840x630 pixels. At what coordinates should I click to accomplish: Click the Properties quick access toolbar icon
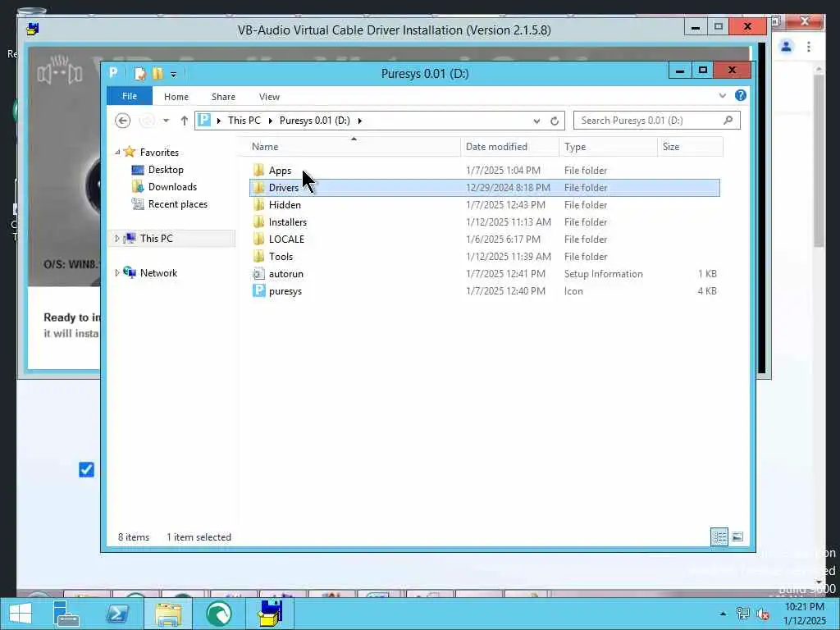click(x=139, y=73)
